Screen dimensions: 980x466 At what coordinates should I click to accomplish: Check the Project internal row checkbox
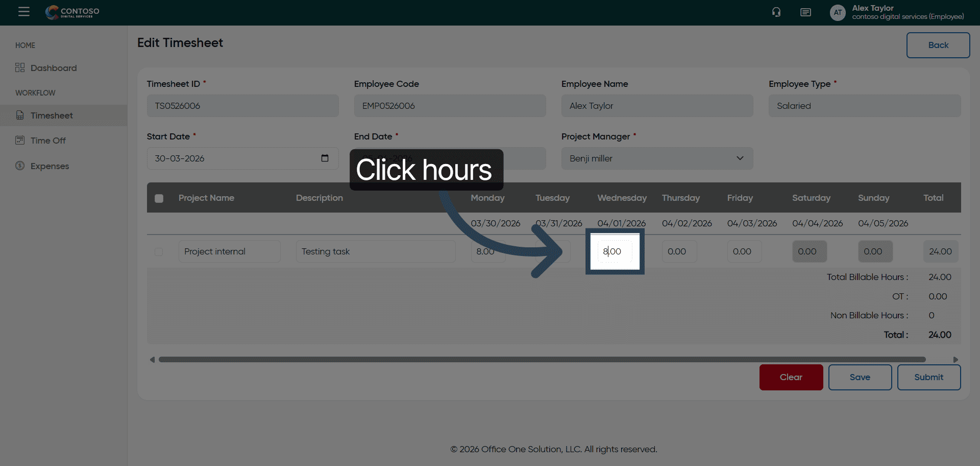point(159,252)
